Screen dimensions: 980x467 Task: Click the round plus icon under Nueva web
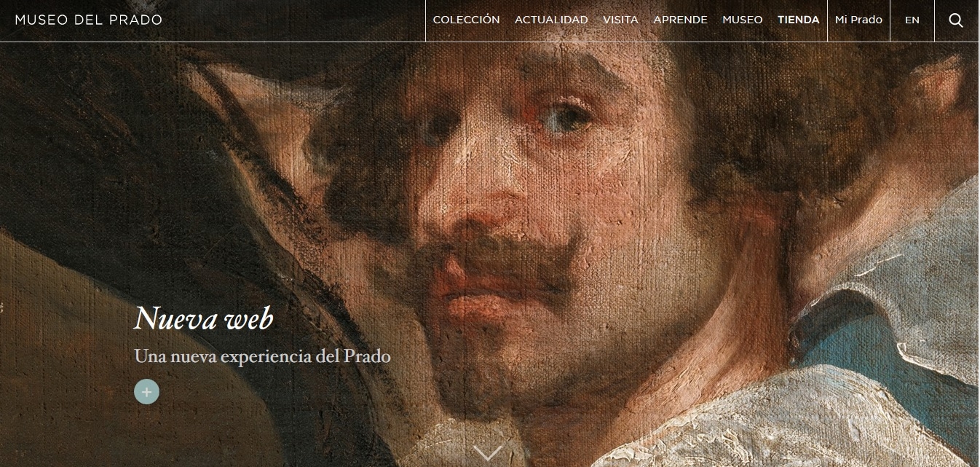[x=146, y=391]
